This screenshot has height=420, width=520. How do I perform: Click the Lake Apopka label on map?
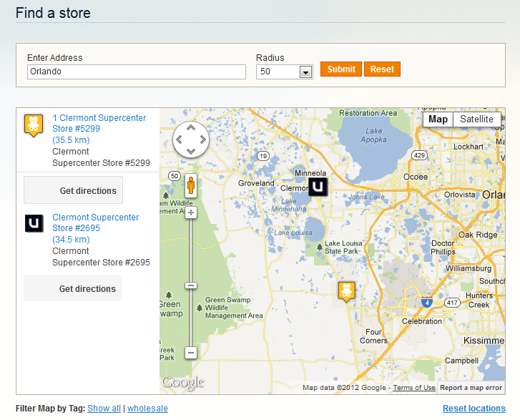[374, 135]
